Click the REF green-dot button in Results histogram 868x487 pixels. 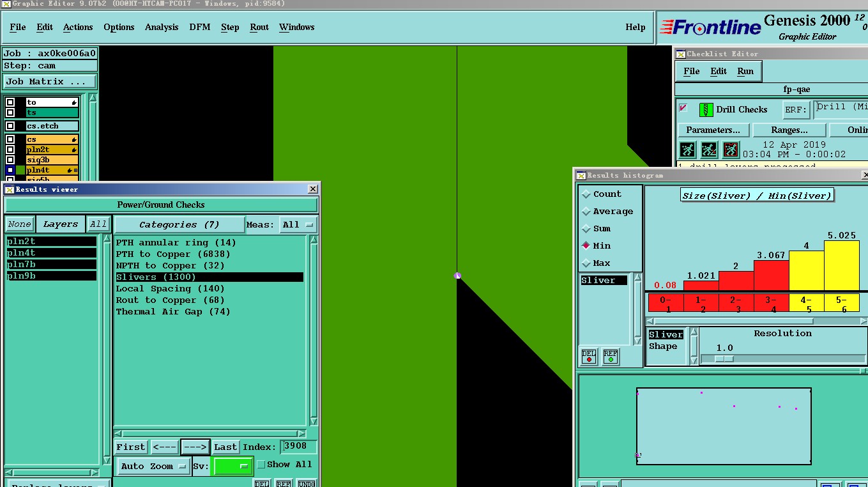(611, 356)
